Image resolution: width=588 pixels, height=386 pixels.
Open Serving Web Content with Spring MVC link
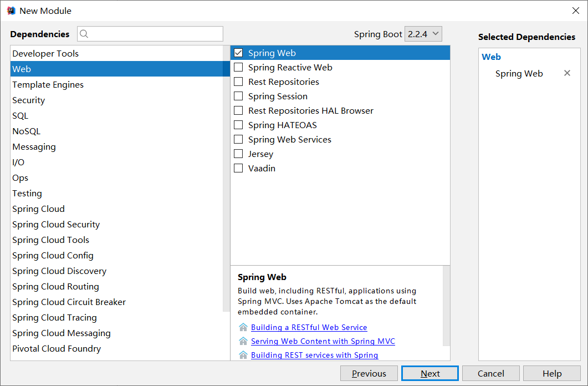coord(323,341)
